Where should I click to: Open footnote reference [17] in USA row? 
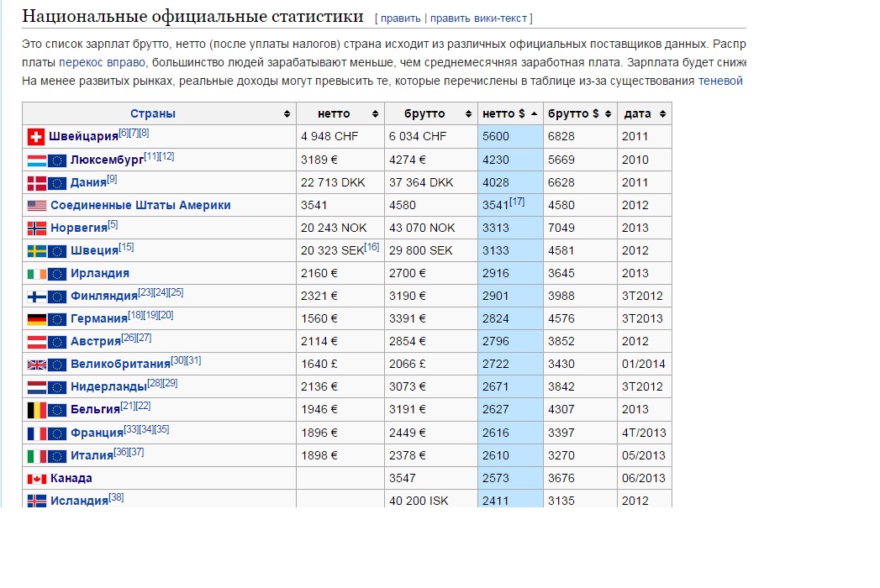coord(517,202)
